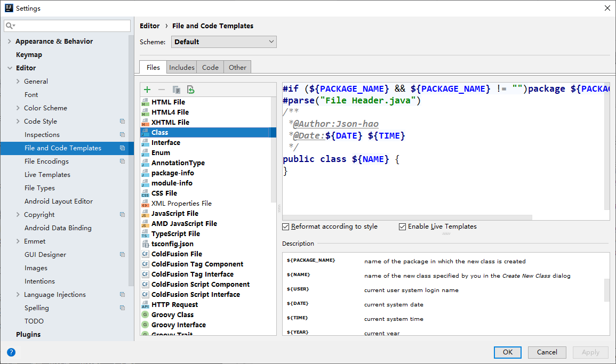Image resolution: width=616 pixels, height=364 pixels.
Task: Click the template editor horizontal scrollbar
Action: [407, 217]
